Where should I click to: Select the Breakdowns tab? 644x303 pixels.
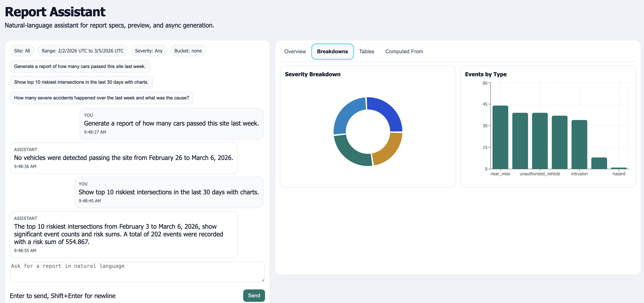(x=332, y=52)
